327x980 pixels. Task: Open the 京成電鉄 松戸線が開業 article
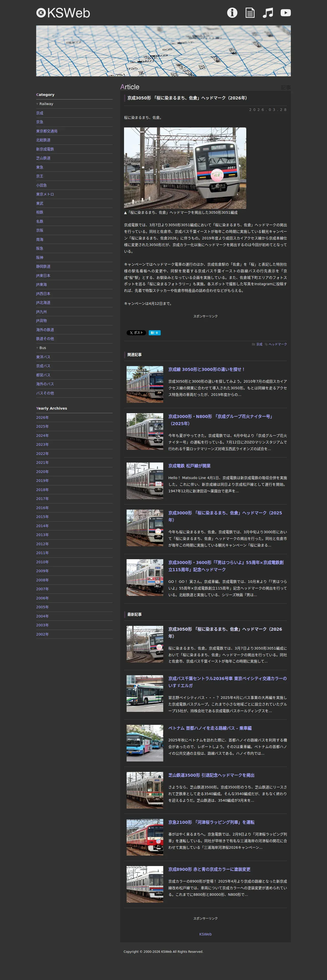coord(189,466)
